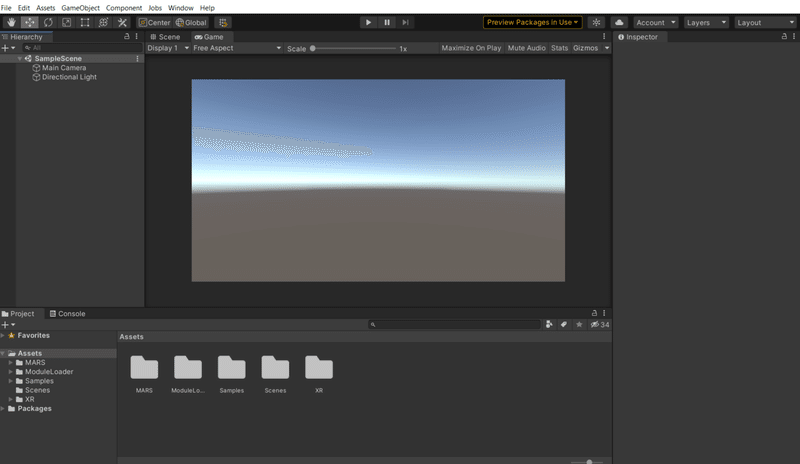Select the Transform tool
Viewport: 800px width, 464px height.
click(x=103, y=22)
